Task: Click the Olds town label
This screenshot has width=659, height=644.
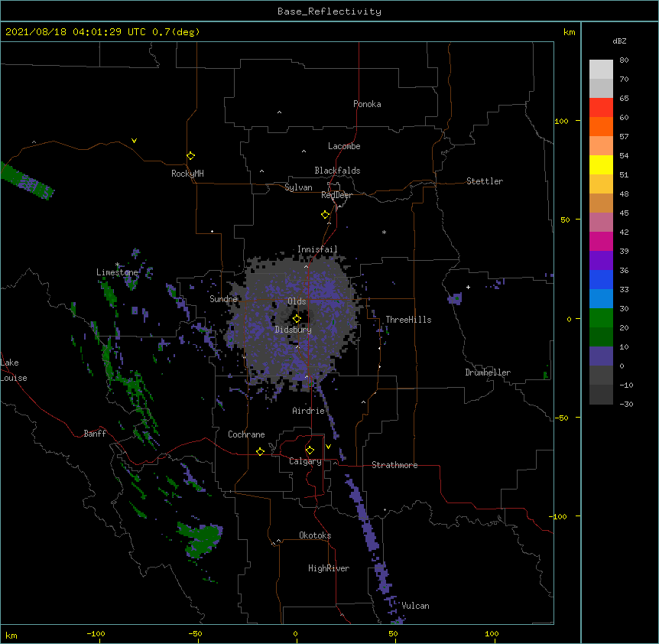Action: 297,301
